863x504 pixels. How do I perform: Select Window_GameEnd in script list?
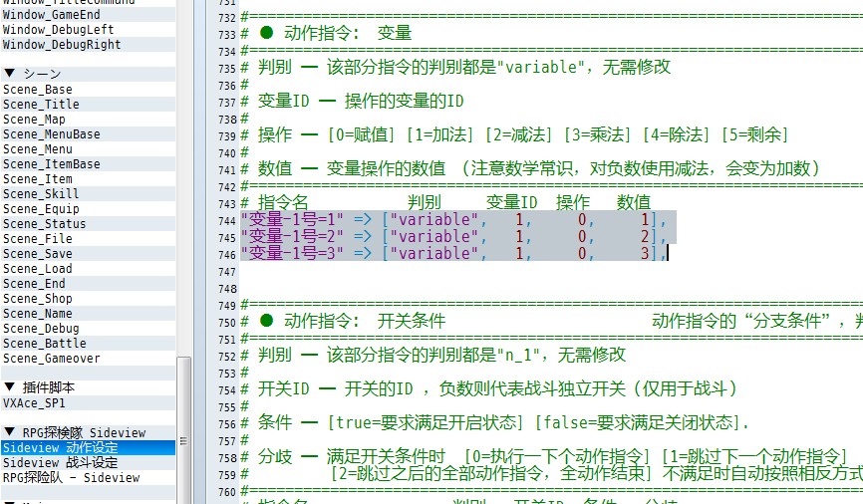point(88,15)
